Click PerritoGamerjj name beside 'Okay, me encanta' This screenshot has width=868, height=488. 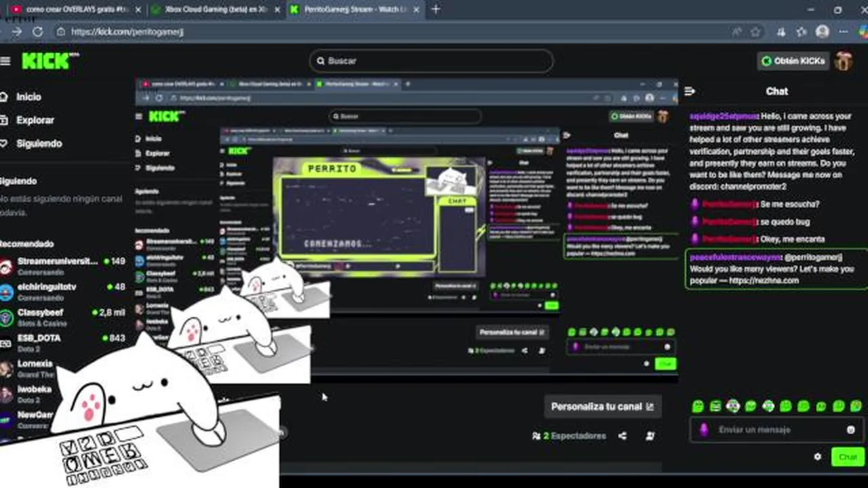pos(730,239)
